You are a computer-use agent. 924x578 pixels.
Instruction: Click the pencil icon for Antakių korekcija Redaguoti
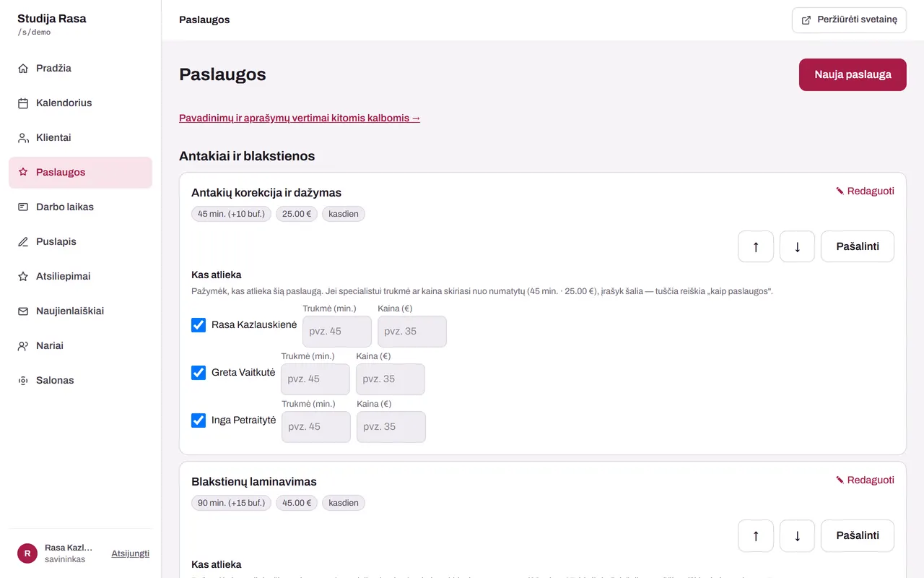click(x=840, y=191)
